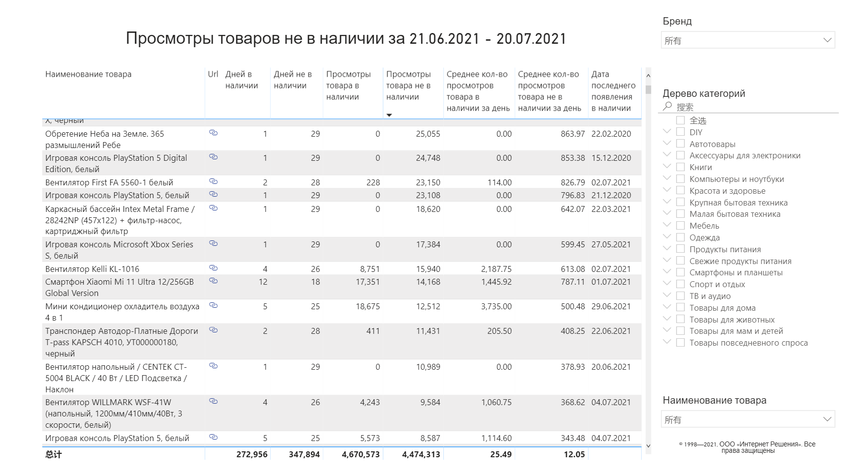Select the ТВ и аудио tree item
This screenshot has height=472, width=868.
(710, 296)
